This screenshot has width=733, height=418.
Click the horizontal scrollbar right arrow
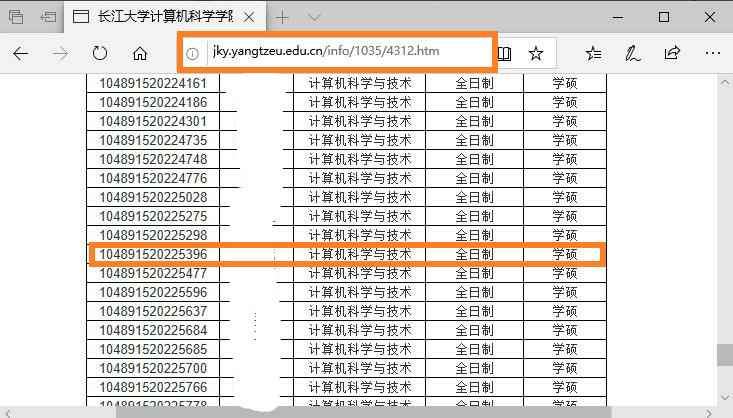click(x=709, y=412)
